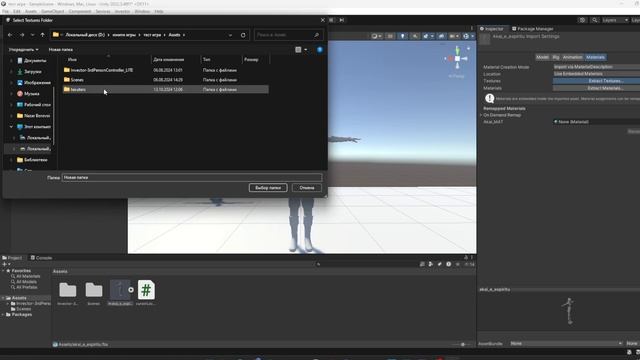The height and width of the screenshot is (360, 640).
Task: Select Packages in the Project tree
Action: click(x=19, y=315)
